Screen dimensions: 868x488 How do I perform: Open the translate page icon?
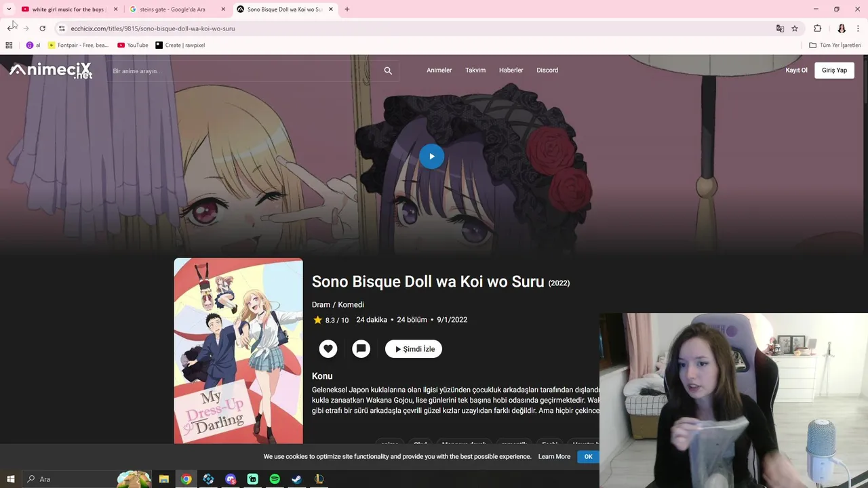(x=780, y=28)
